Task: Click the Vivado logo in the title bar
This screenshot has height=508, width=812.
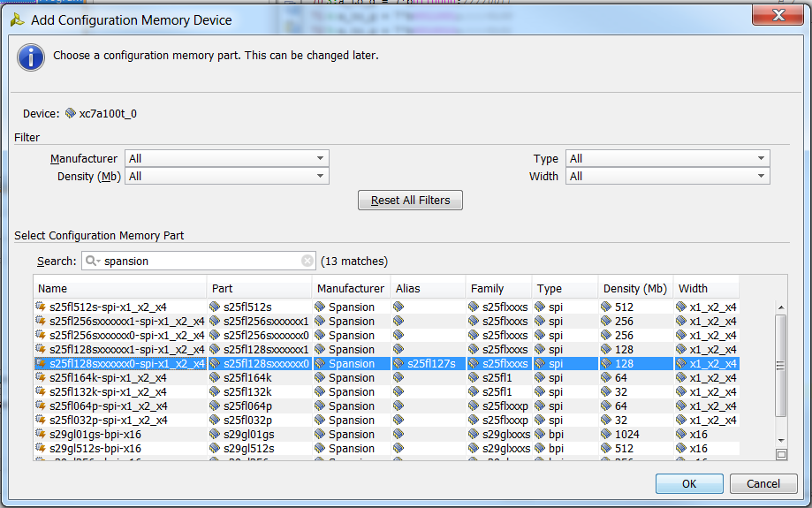Action: [17, 20]
